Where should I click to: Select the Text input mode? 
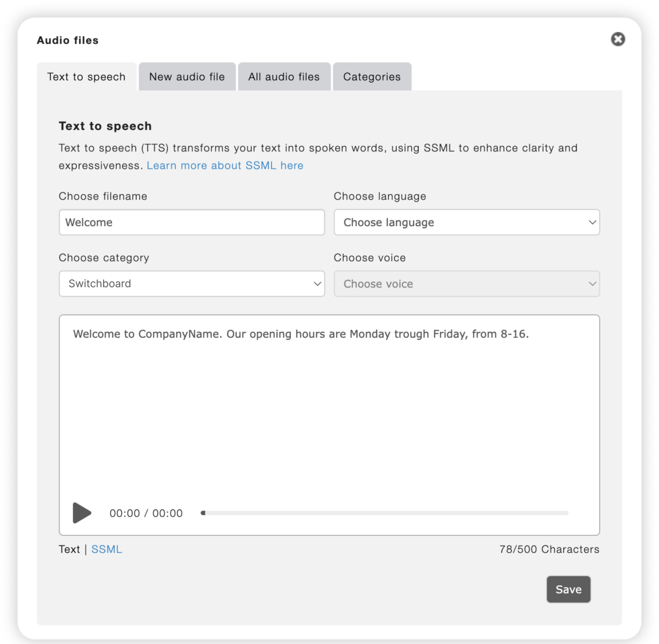[x=69, y=549]
